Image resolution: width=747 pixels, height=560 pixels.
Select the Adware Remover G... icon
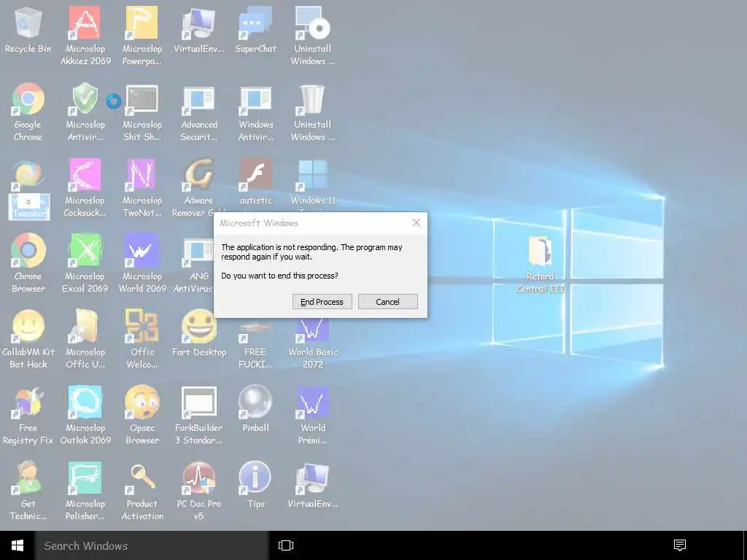[198, 175]
